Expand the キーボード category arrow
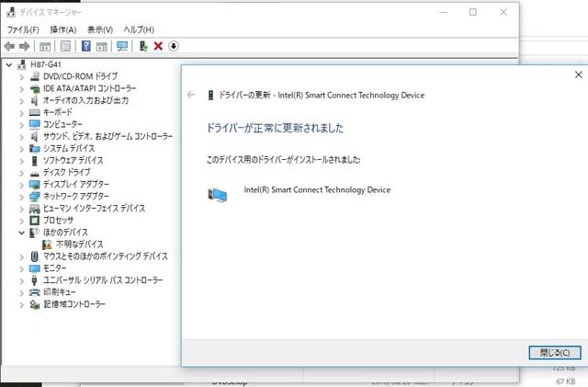 pos(21,113)
